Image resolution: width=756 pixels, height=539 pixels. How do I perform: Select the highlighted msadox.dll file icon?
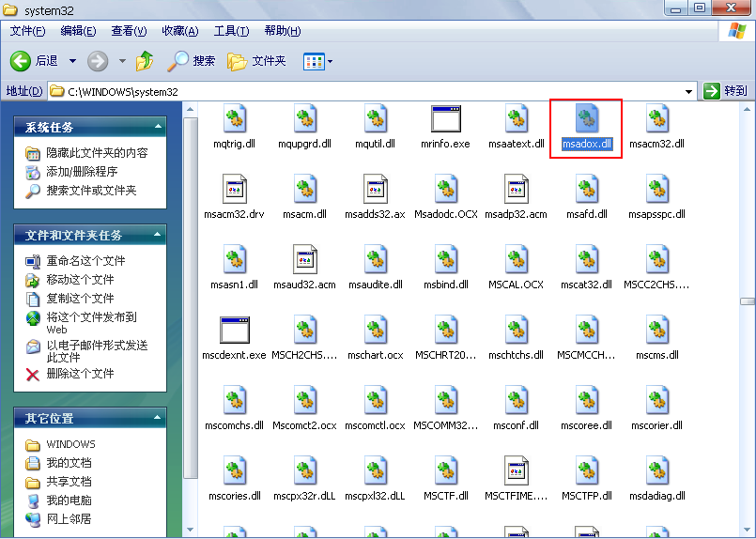pyautogui.click(x=586, y=118)
